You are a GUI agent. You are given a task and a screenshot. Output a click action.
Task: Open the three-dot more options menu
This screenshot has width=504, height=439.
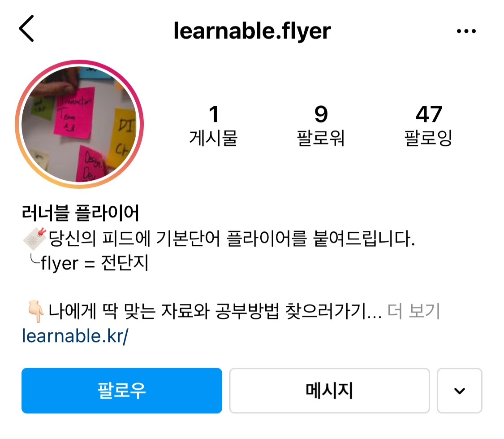coord(466,31)
